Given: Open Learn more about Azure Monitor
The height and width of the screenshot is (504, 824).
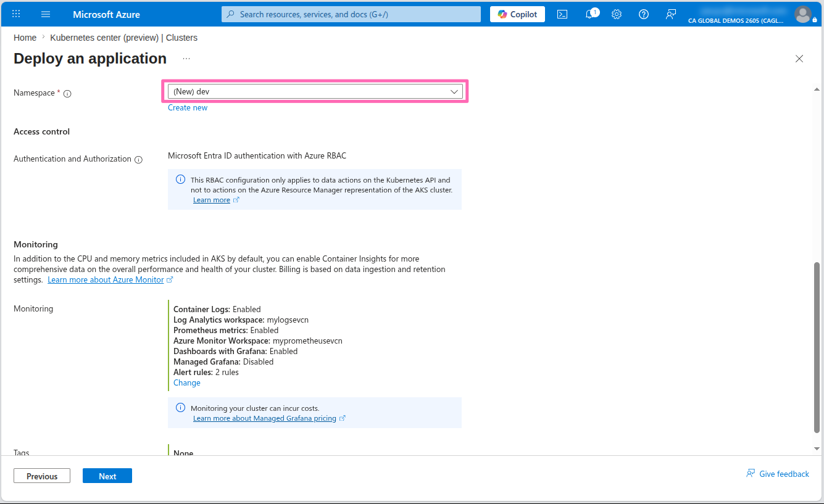Looking at the screenshot, I should (106, 279).
